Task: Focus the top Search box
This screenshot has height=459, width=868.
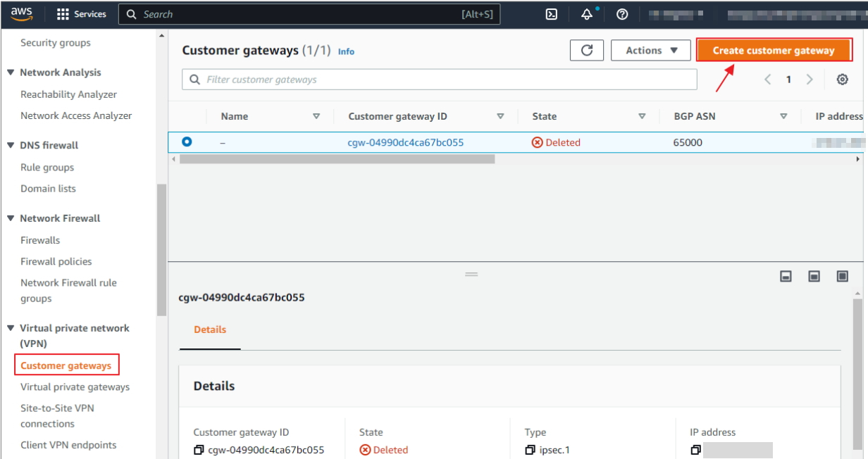Action: (x=309, y=14)
